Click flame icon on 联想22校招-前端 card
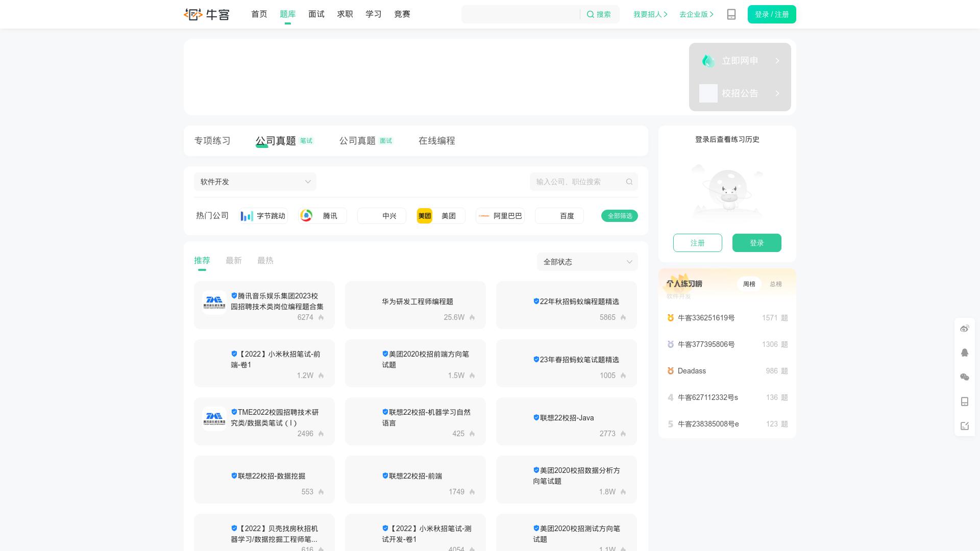The width and height of the screenshot is (980, 551). 472,492
